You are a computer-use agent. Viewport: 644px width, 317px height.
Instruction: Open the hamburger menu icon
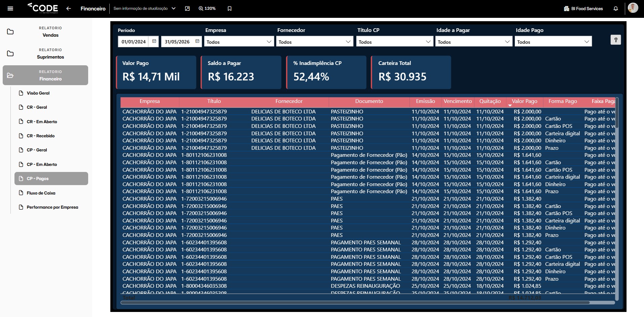(10, 8)
